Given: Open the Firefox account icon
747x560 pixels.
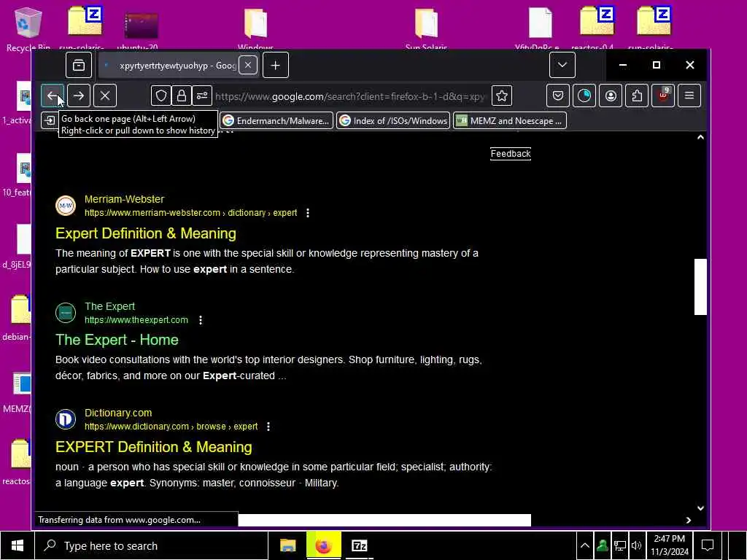Looking at the screenshot, I should pyautogui.click(x=611, y=96).
